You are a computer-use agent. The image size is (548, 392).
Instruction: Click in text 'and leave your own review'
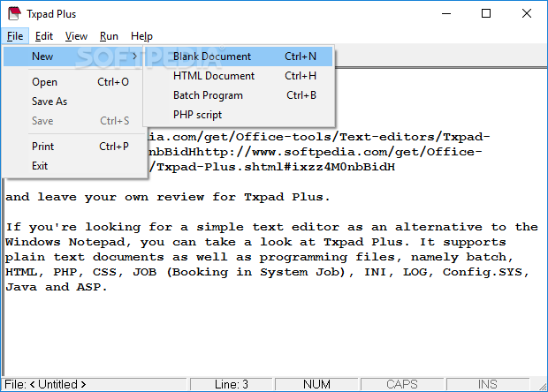pos(104,197)
